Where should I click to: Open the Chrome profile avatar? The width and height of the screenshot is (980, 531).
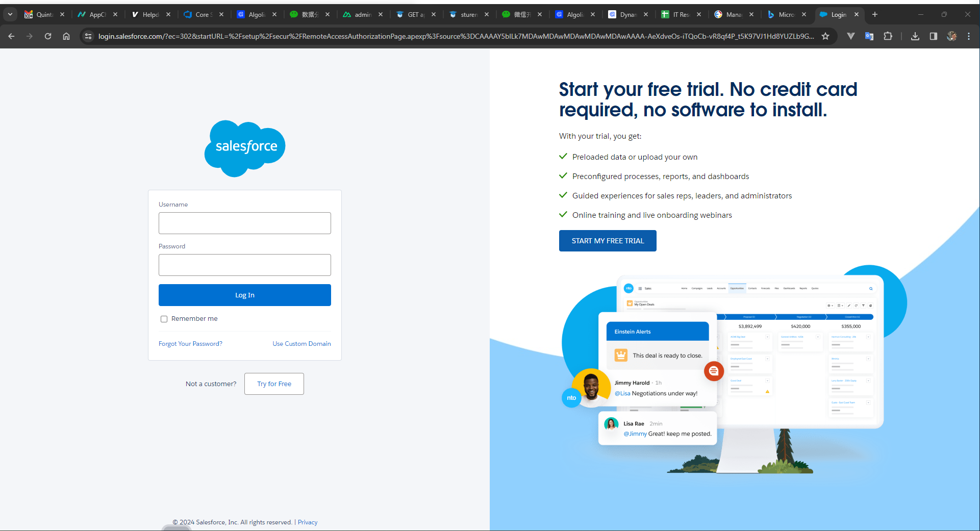pos(952,36)
